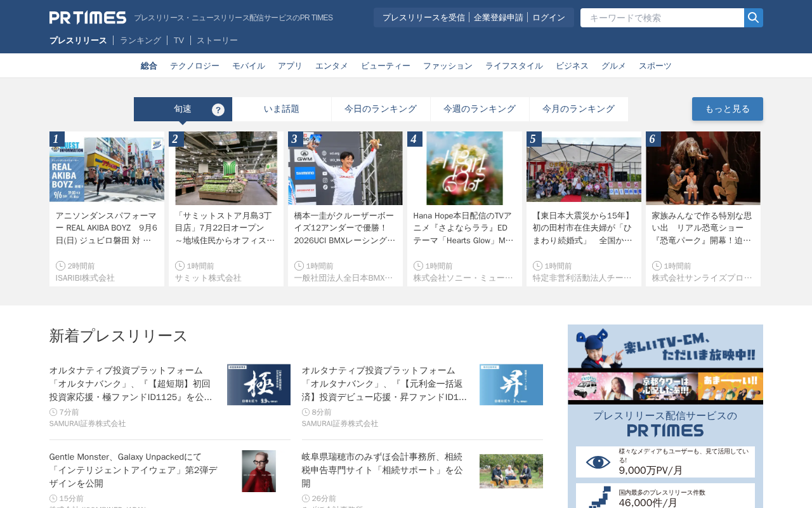The width and height of the screenshot is (812, 508).
Task: Click the 楽しいTV-CM banner advertisement
Action: click(x=665, y=364)
